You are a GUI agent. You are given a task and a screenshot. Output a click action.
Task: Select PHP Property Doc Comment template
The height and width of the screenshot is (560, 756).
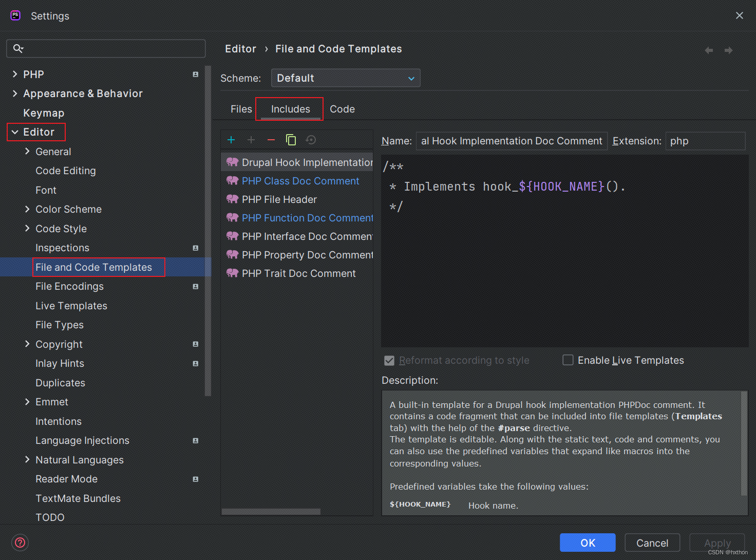[297, 255]
